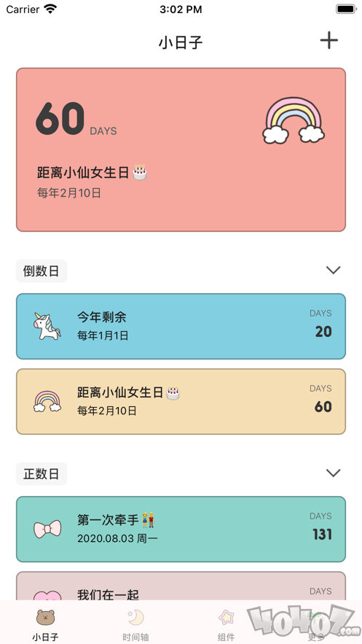Tap the small rainbow icon on the beige card
Viewport: 362px width, 644px height.
point(47,401)
